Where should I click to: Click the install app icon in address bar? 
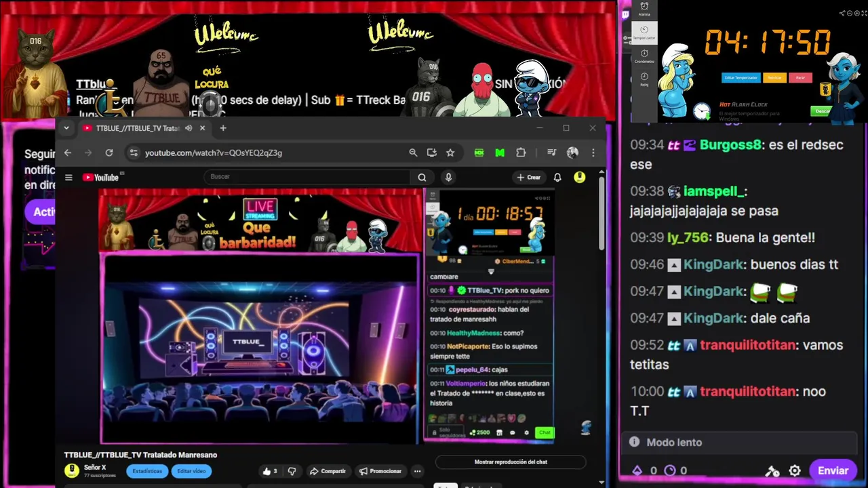click(431, 152)
